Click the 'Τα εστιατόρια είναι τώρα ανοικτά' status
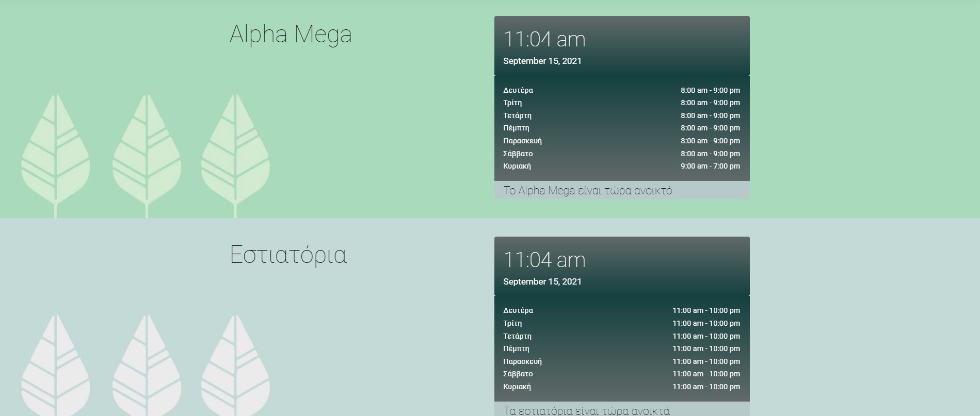The height and width of the screenshot is (416, 980). (x=587, y=411)
